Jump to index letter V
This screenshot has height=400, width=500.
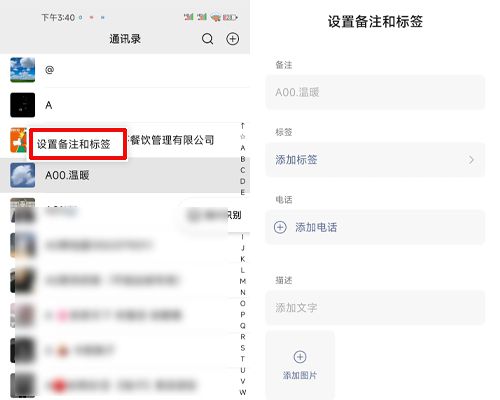pos(243,381)
